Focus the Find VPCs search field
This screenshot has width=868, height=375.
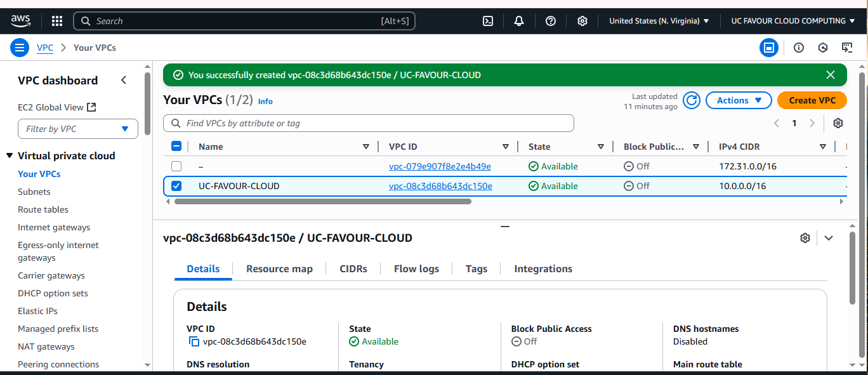tap(369, 123)
